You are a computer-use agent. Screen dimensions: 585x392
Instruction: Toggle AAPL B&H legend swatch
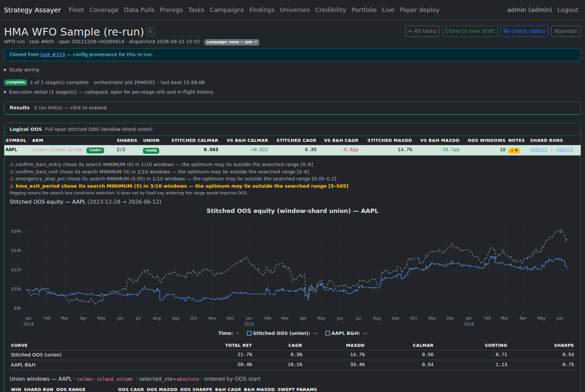click(x=328, y=333)
